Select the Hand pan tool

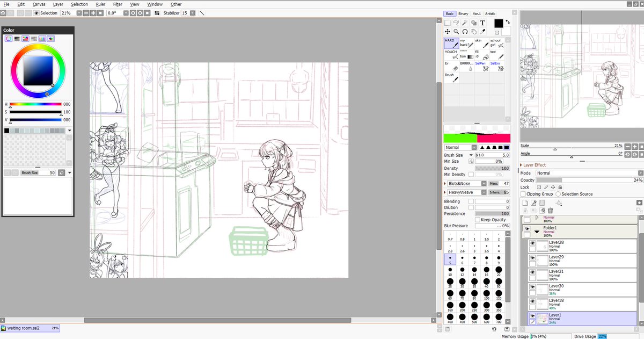[x=474, y=32]
